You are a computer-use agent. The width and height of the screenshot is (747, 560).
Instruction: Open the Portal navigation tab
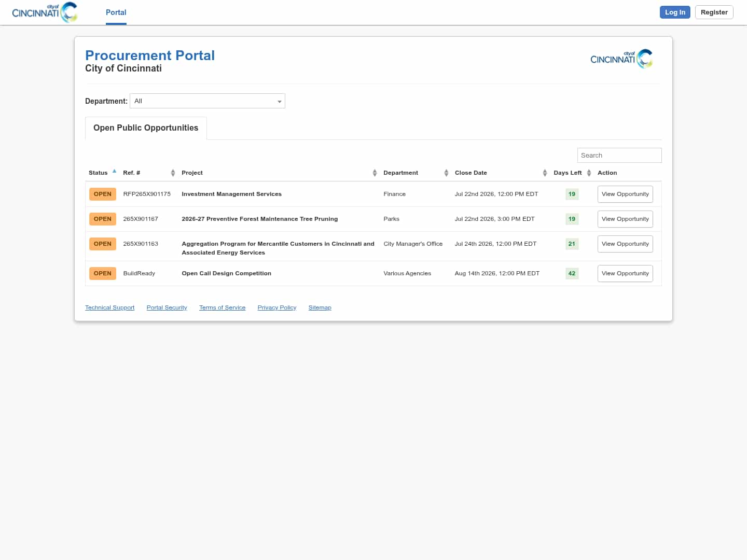[116, 12]
